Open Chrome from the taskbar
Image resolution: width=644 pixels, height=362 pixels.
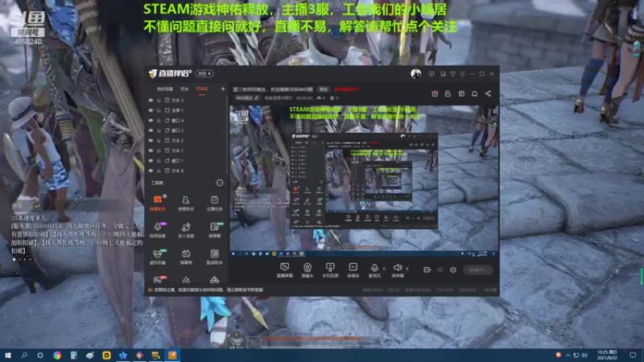coord(57,356)
